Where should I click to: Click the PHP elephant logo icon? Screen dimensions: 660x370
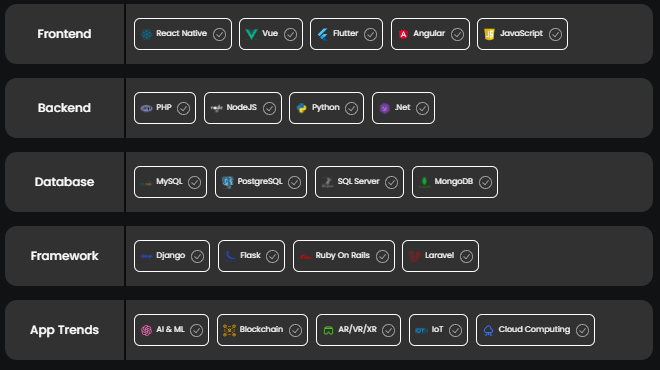(x=146, y=108)
